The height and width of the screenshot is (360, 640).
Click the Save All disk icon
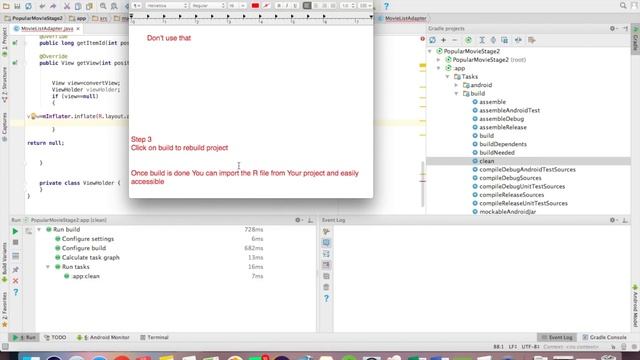(x=17, y=6)
